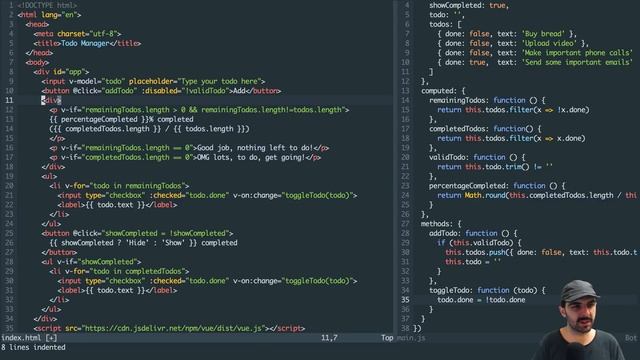This screenshot has width=640, height=360.
Task: Click the 'meta charset="utf-8"' line
Action: pos(78,34)
